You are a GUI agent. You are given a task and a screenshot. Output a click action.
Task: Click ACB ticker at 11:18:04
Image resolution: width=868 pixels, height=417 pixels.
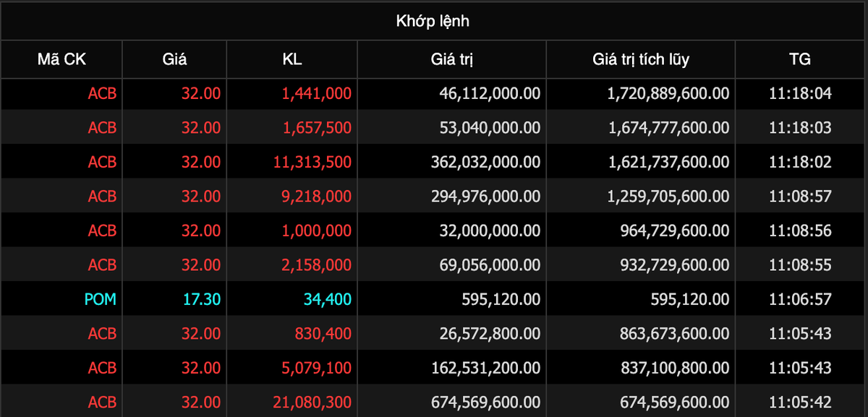102,93
